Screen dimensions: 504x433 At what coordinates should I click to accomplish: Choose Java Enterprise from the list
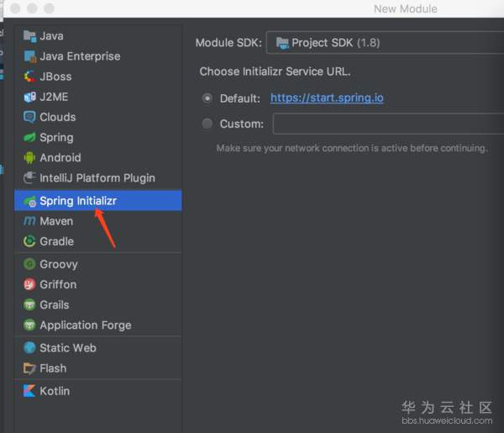pos(80,56)
